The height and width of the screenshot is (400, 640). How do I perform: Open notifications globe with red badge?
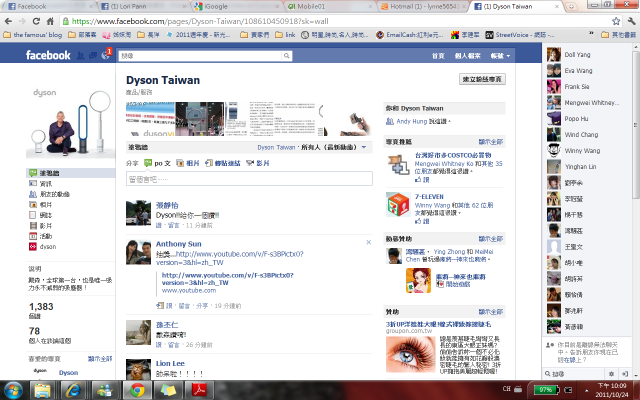click(x=106, y=55)
